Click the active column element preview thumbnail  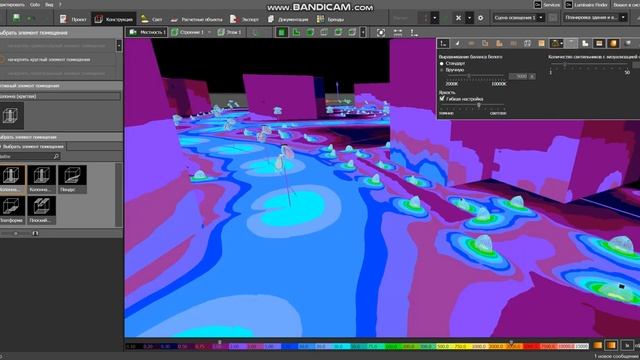click(11, 116)
